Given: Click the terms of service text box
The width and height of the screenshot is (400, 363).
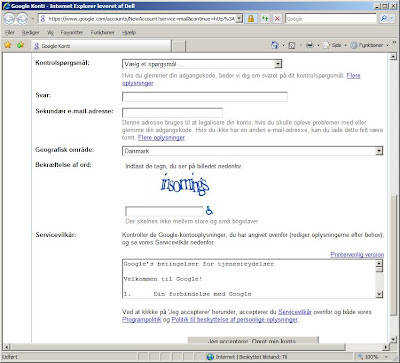Looking at the screenshot, I should [249, 279].
